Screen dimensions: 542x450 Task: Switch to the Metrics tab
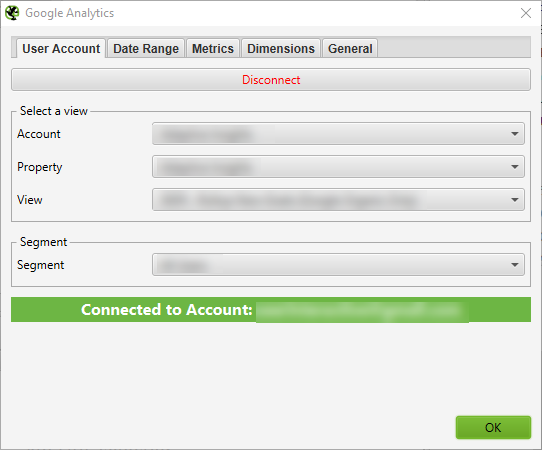pyautogui.click(x=213, y=48)
